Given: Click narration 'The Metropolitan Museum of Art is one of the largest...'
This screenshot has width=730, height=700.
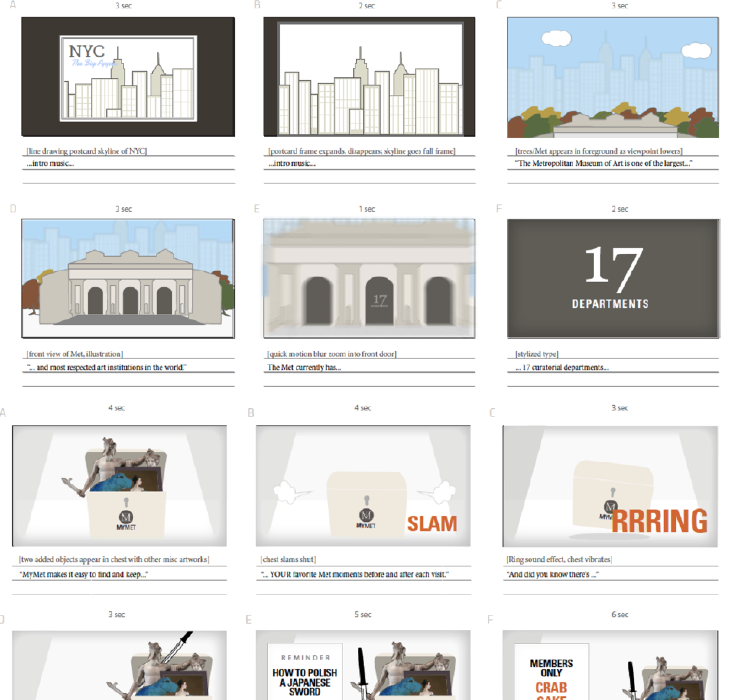Looking at the screenshot, I should 603,164.
